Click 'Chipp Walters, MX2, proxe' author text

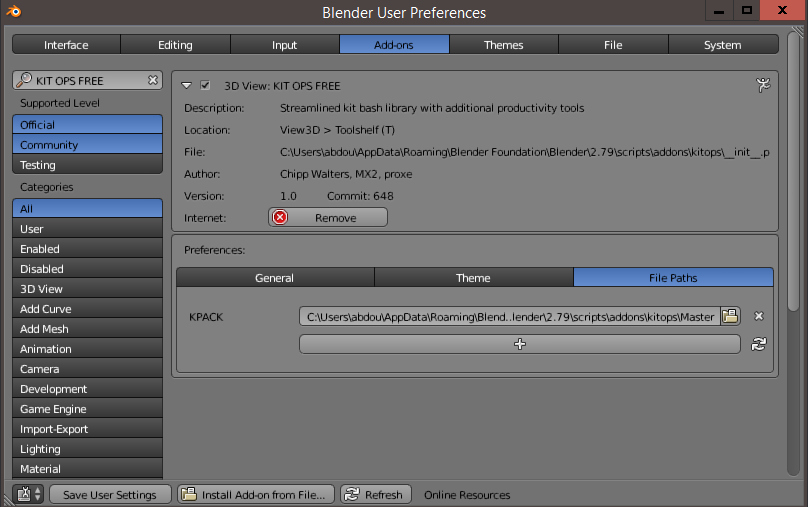coord(346,174)
